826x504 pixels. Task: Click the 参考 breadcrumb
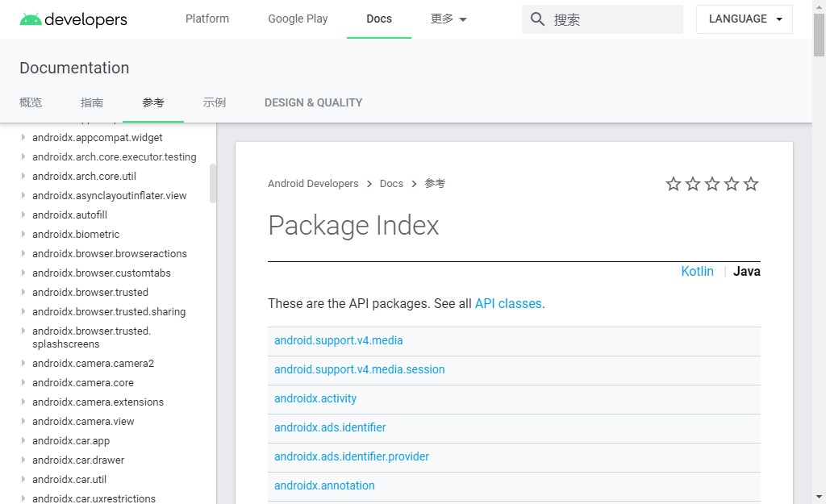(435, 184)
